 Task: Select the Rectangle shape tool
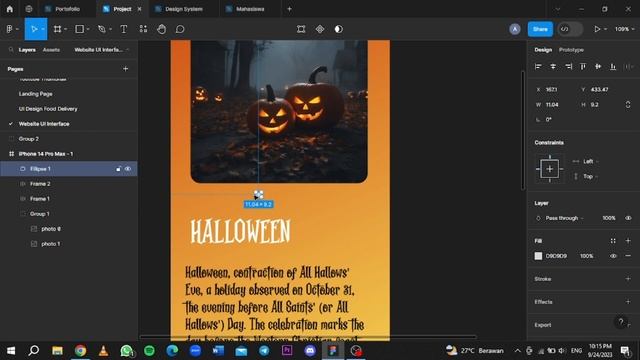[x=80, y=29]
